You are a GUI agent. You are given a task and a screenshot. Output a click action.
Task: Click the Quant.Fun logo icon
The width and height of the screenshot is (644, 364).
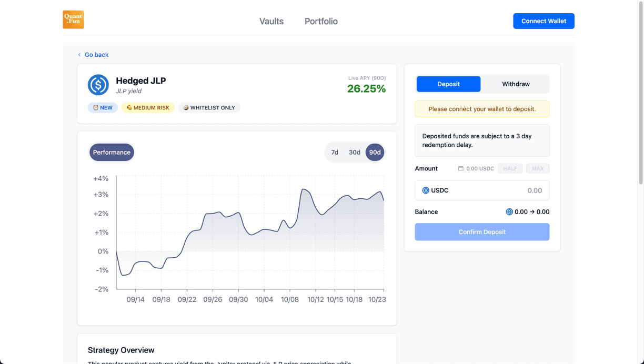[x=73, y=20]
